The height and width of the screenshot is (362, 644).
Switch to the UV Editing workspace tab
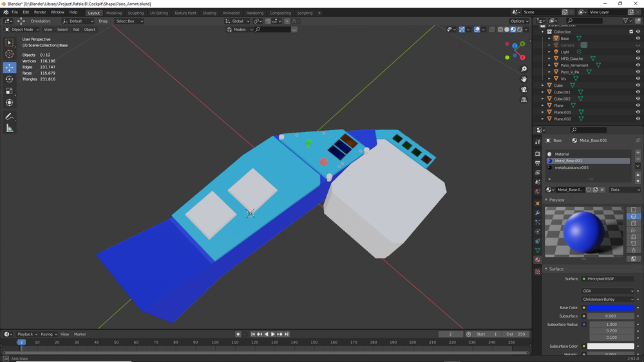[x=158, y=13]
